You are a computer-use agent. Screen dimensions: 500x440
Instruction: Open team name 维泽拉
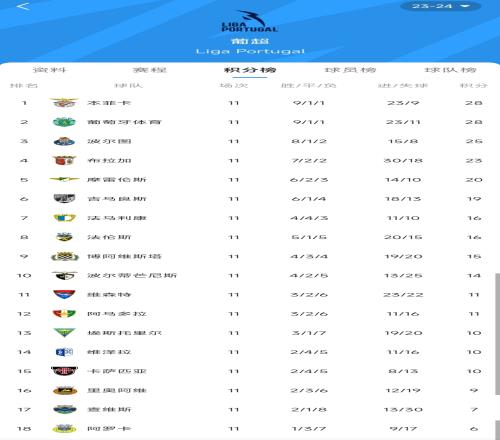point(109,352)
